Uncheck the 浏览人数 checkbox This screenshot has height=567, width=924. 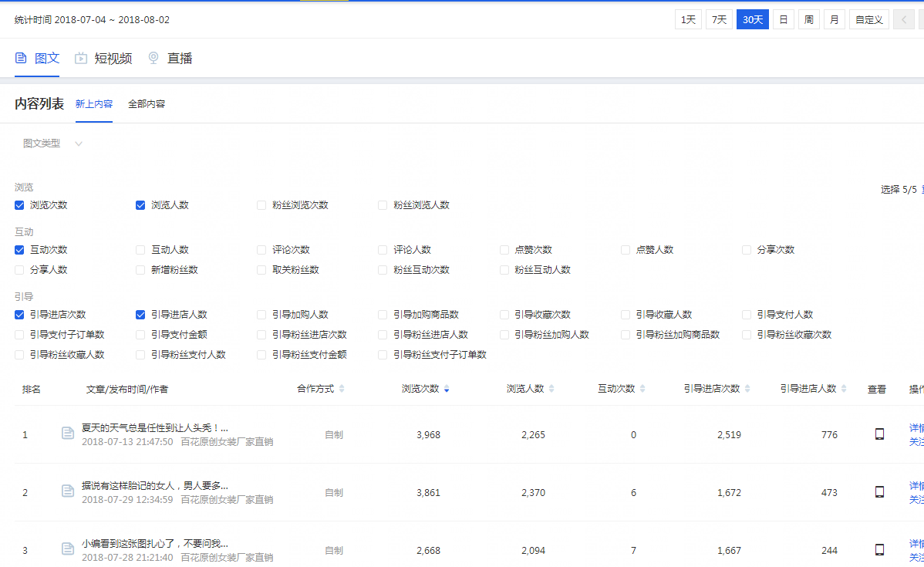pos(140,205)
